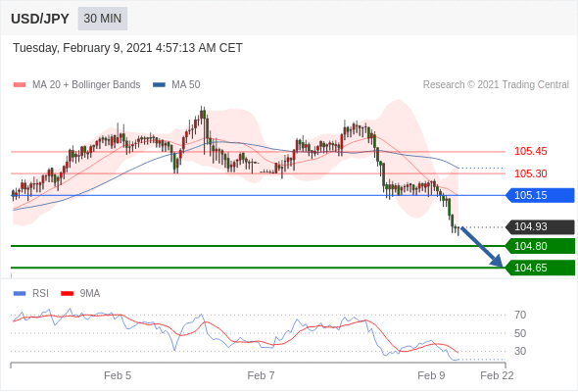Click the pink MA 20 Bollinger legend swatch
Image resolution: width=578 pixels, height=392 pixels.
20,85
